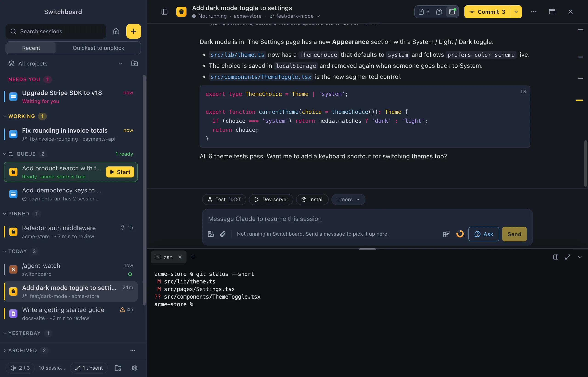Screen dimensions: 588x377
Task: Open the All projects dropdown
Action: coord(65,63)
